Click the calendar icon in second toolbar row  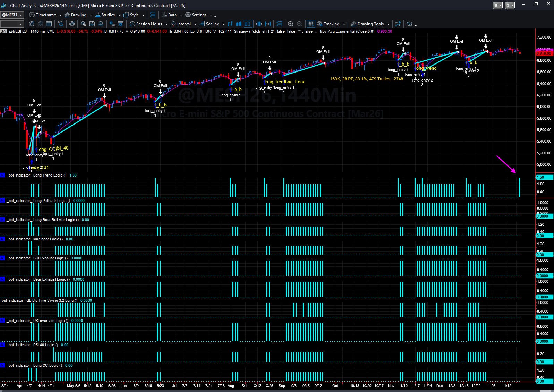49,24
